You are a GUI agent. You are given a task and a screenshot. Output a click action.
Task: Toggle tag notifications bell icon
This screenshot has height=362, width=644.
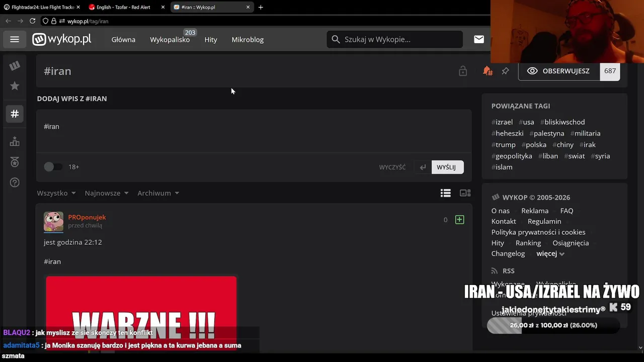(487, 71)
